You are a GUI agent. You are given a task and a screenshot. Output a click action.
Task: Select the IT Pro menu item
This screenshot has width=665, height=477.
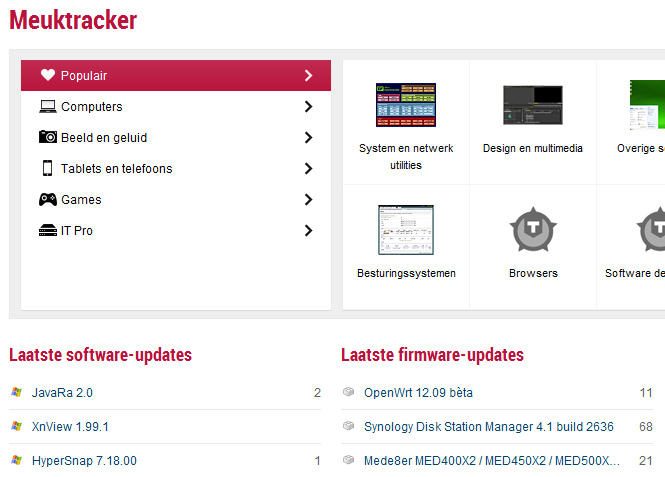[176, 230]
